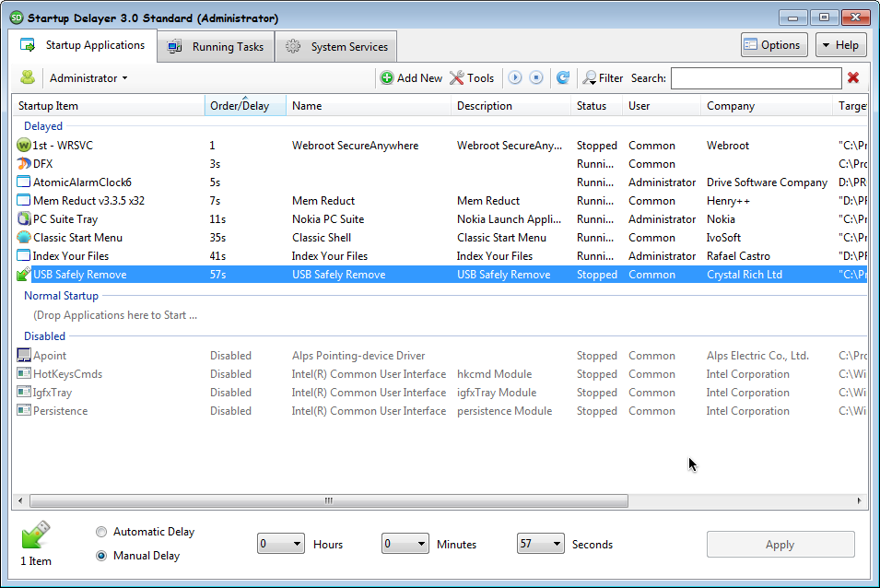
Task: Click the DFX row icon
Action: tap(24, 163)
